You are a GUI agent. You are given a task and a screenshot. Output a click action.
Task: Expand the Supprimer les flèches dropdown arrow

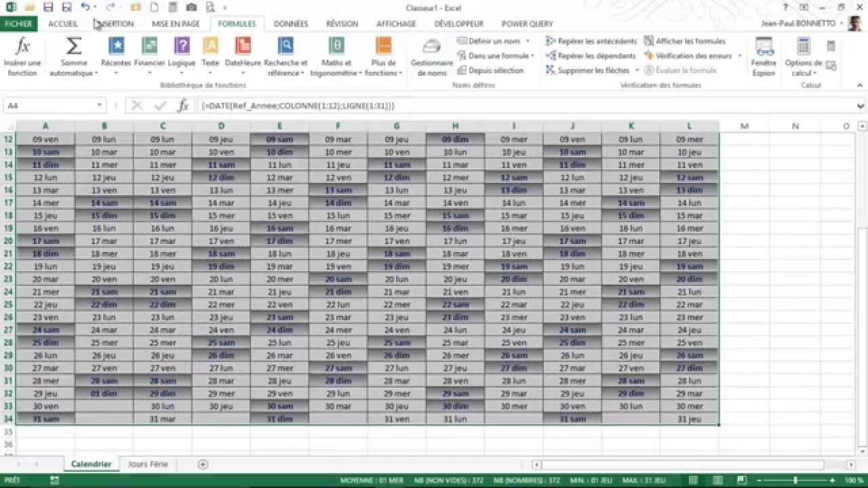point(637,70)
